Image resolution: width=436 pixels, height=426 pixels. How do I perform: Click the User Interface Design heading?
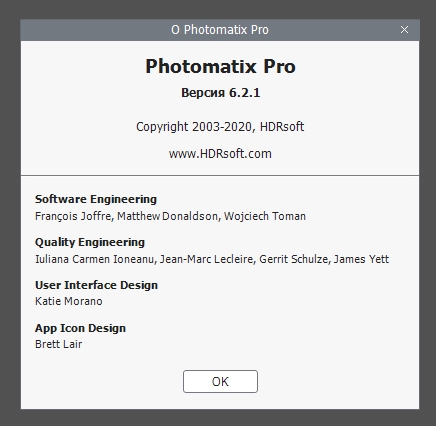coord(97,285)
